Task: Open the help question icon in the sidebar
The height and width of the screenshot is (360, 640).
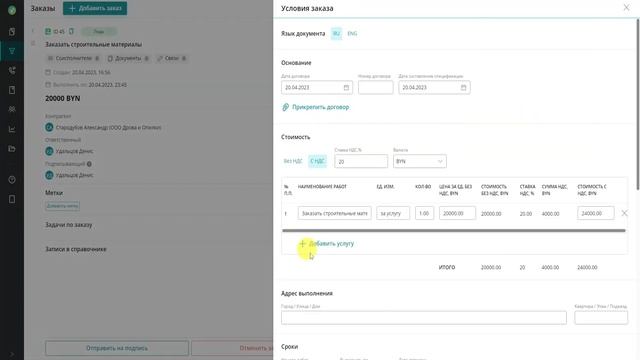Action: (12, 180)
